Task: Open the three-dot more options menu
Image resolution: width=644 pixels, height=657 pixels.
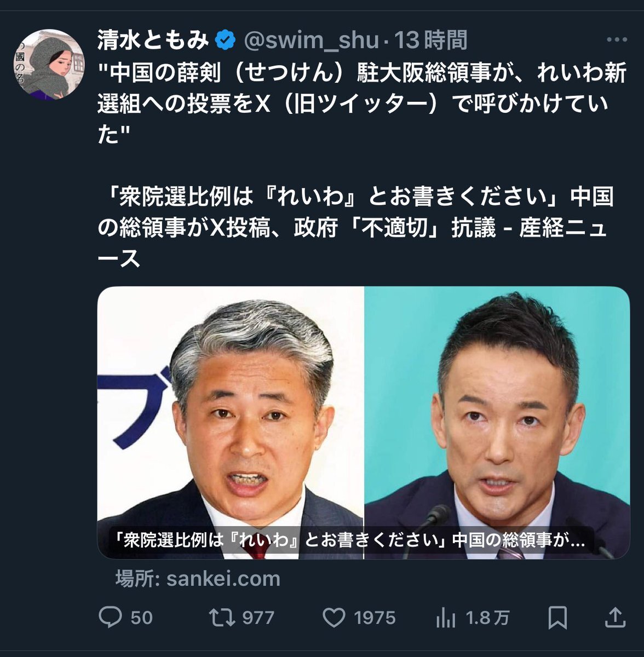Action: tap(617, 40)
